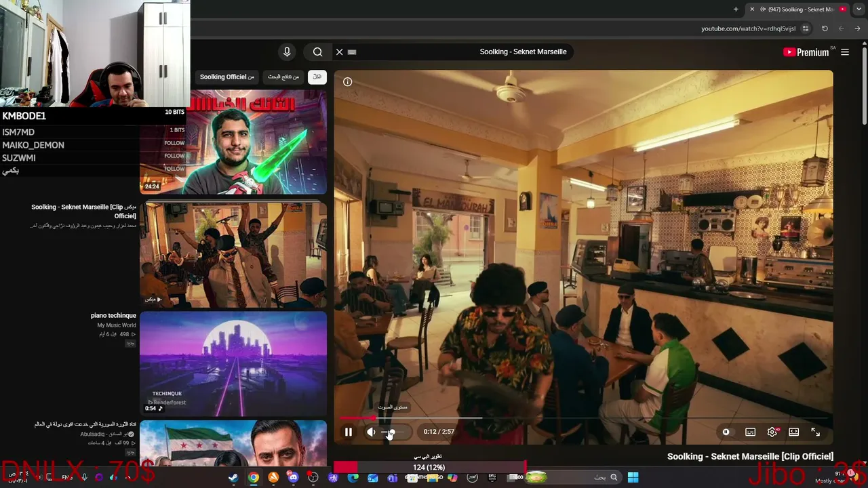868x488 pixels.
Task: Open the YouTube hamburger guide menu
Action: coord(845,52)
